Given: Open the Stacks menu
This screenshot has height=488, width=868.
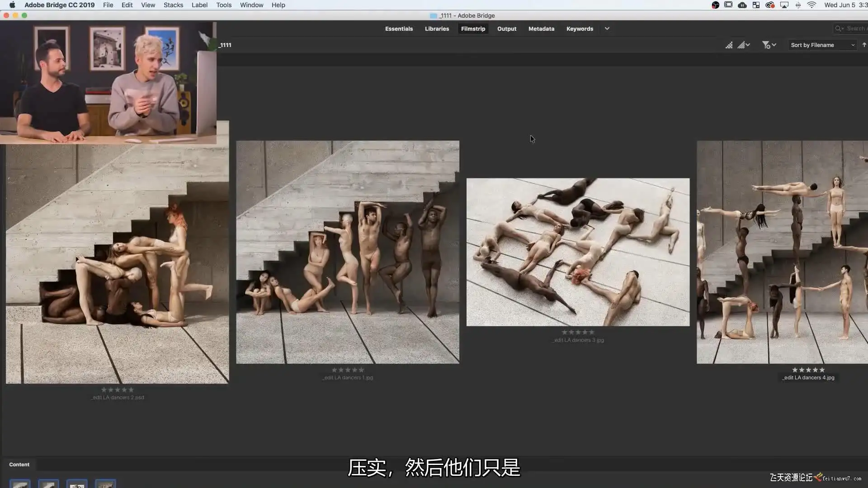Looking at the screenshot, I should 173,5.
